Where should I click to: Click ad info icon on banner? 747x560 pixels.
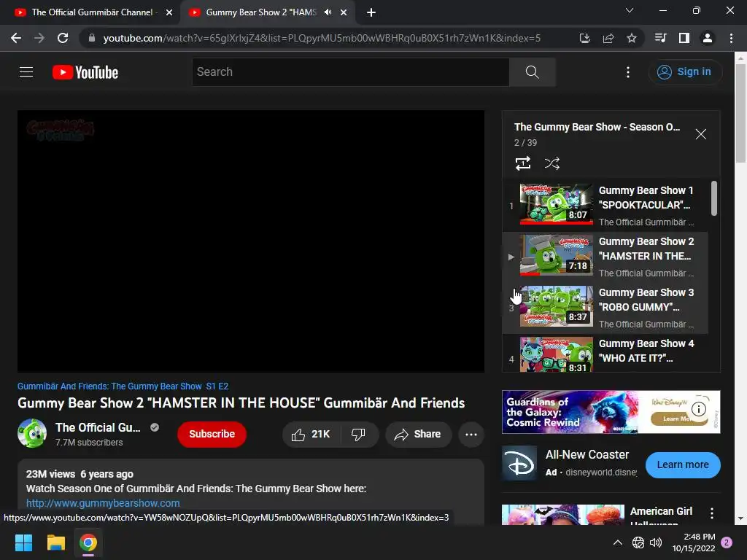(x=698, y=408)
